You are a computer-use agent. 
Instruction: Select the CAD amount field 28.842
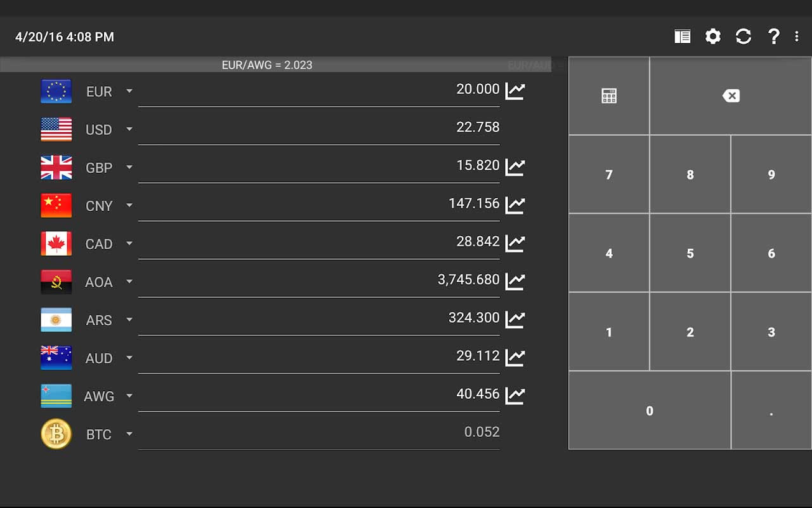(319, 242)
